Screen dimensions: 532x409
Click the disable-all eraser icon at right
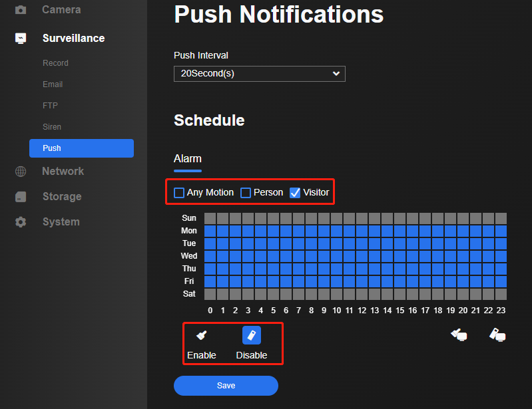pos(497,335)
